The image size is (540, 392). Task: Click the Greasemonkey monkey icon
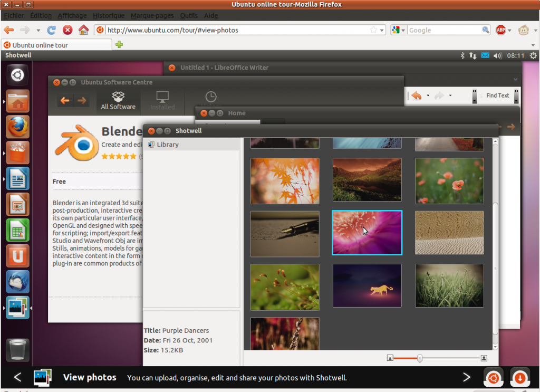(524, 30)
